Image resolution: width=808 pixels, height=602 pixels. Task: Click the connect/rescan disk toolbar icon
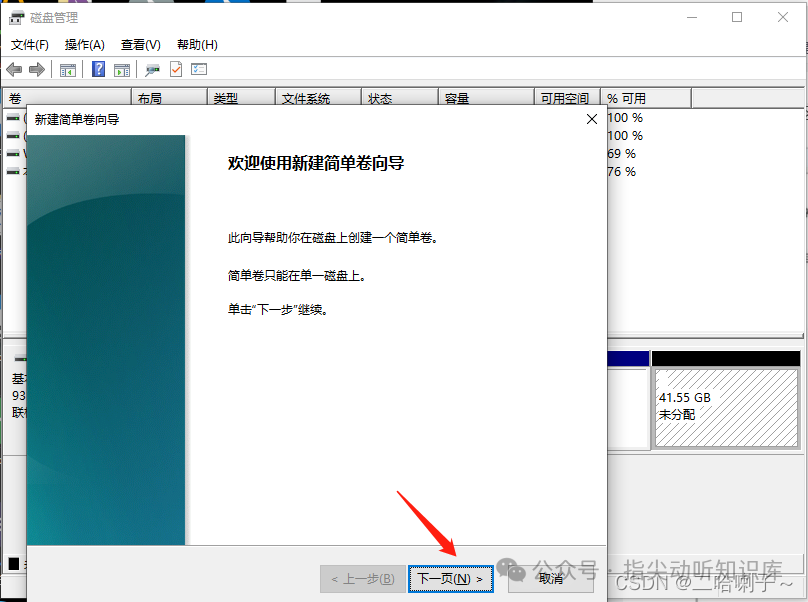pyautogui.click(x=153, y=70)
